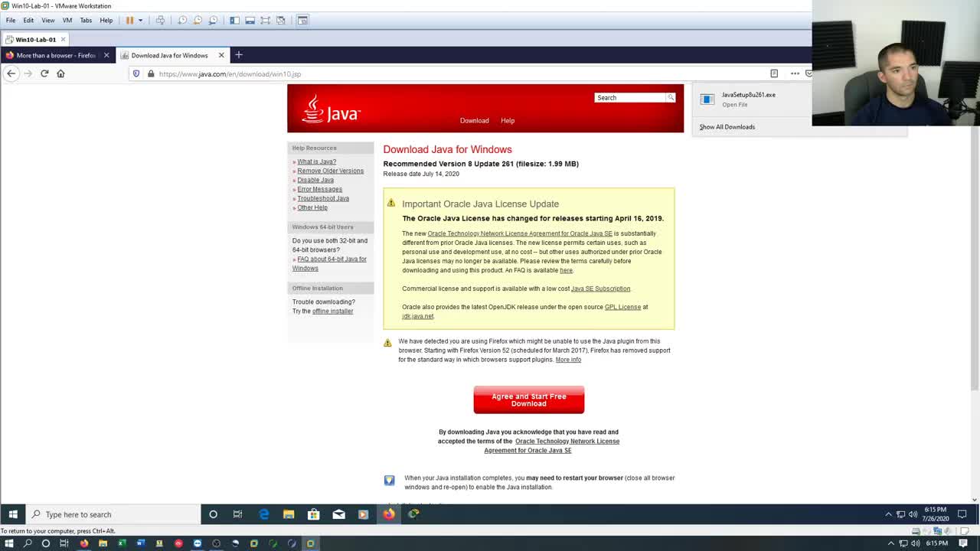This screenshot has width=980, height=551.
Task: Open the VMware View menu
Action: click(x=48, y=20)
